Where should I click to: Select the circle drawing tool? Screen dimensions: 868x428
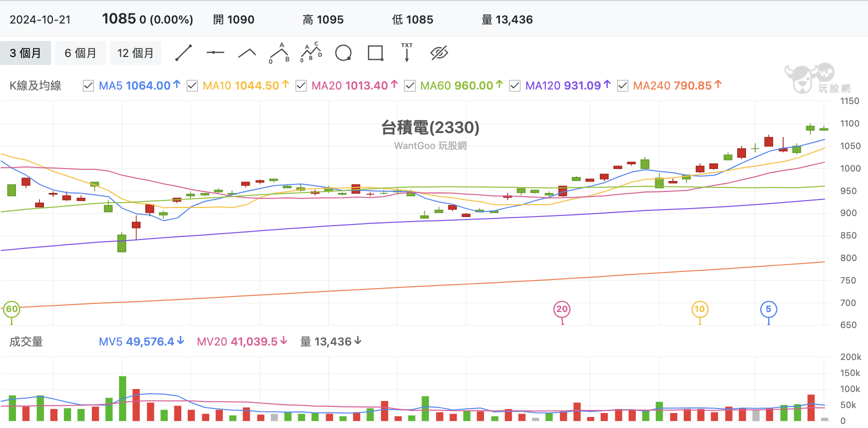click(x=343, y=53)
